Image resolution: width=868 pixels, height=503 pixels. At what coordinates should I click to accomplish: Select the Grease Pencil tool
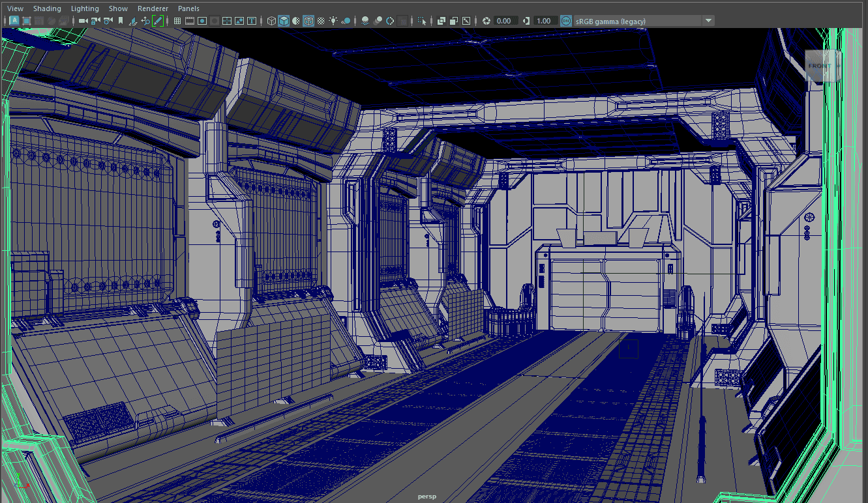(158, 21)
